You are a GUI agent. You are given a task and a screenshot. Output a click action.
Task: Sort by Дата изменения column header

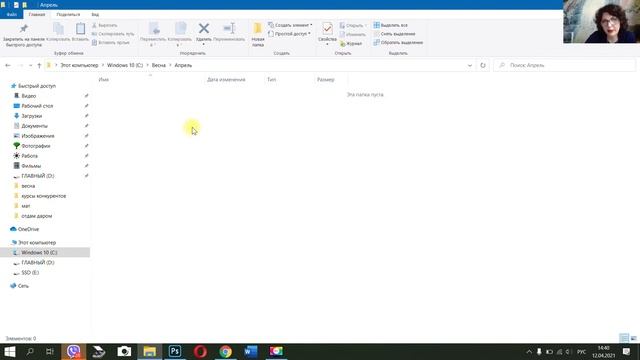[x=226, y=80]
